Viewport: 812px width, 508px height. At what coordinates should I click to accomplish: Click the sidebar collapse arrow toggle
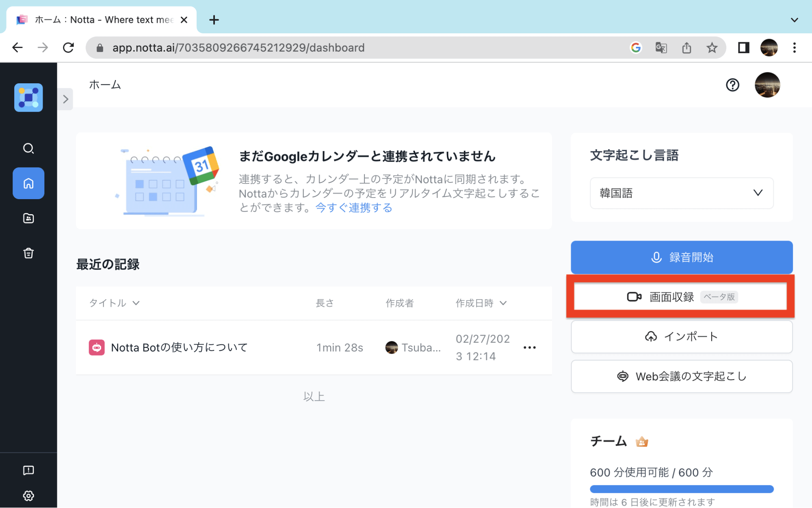[x=65, y=99]
